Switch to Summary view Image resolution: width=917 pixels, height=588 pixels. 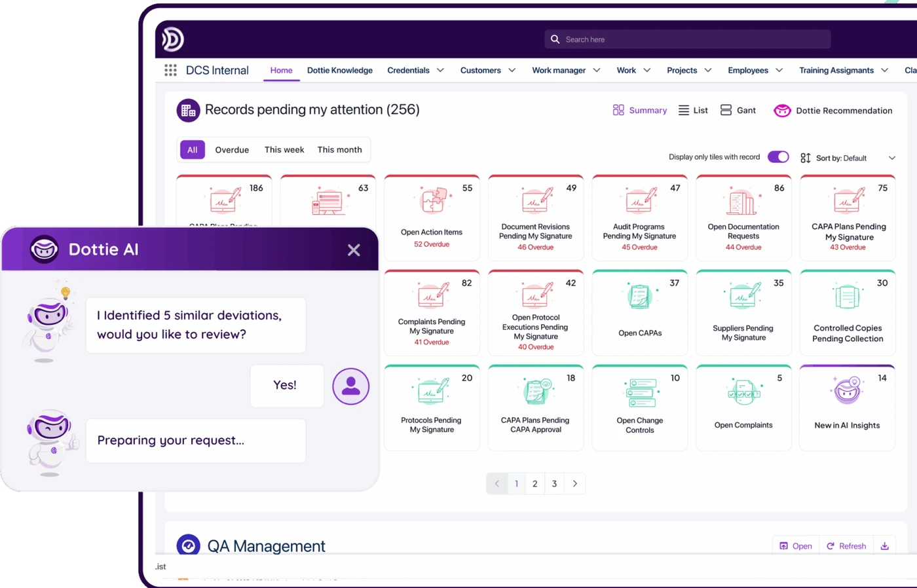click(640, 110)
